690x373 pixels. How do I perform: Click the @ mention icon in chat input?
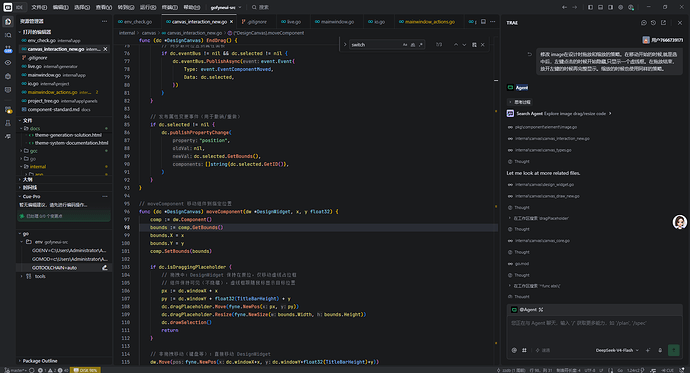tap(514, 351)
